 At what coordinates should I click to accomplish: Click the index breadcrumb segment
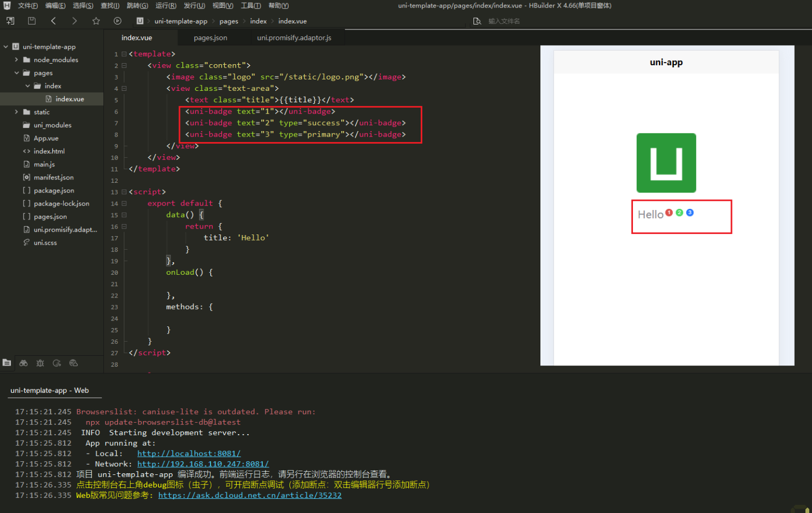[259, 21]
